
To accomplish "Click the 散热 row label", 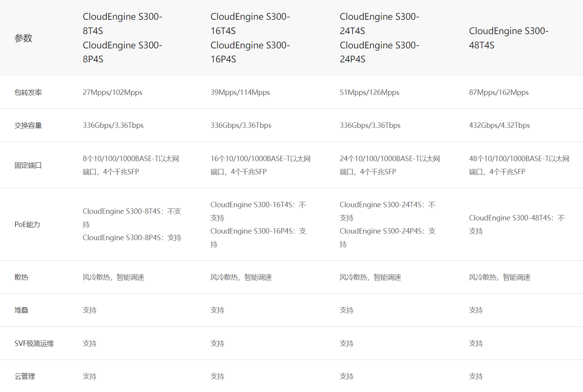I will (x=21, y=277).
